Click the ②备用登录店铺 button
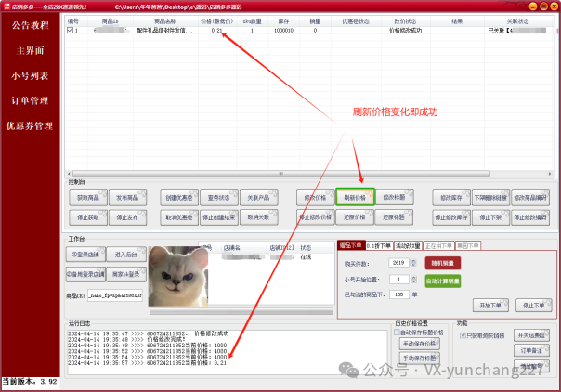This screenshot has width=561, height=392. click(x=85, y=274)
